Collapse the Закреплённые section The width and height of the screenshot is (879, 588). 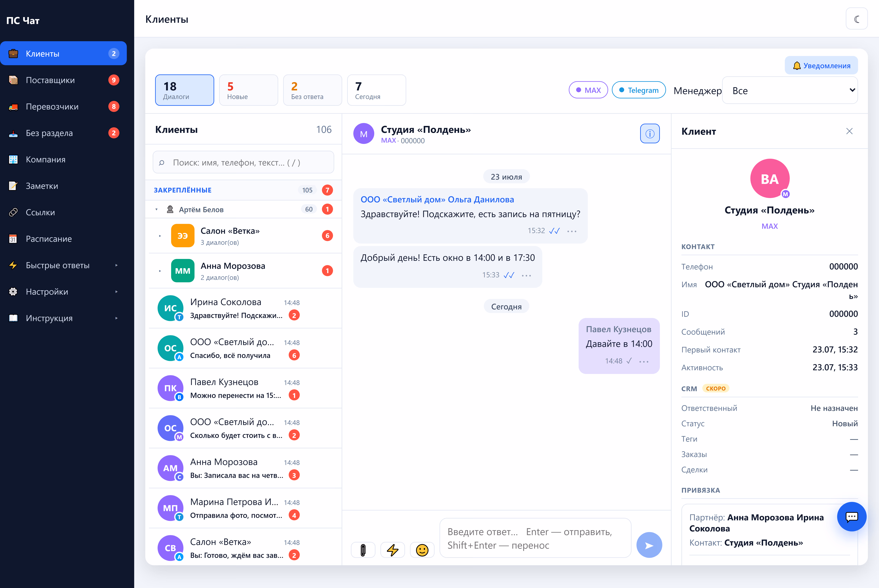point(243,190)
